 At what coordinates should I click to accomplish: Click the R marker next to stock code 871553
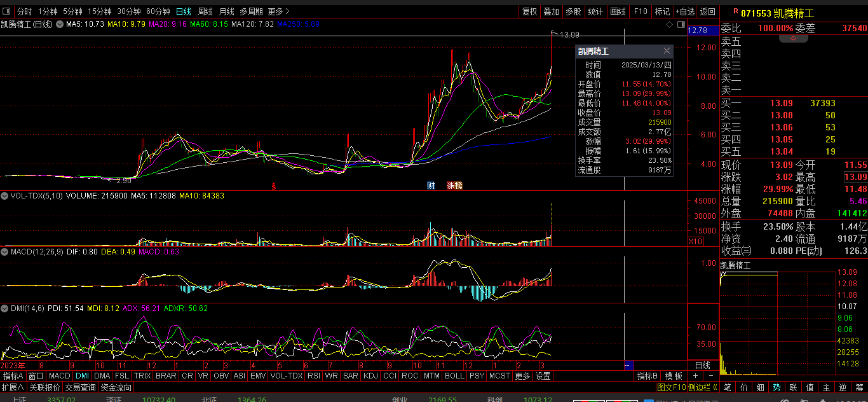[x=736, y=11]
